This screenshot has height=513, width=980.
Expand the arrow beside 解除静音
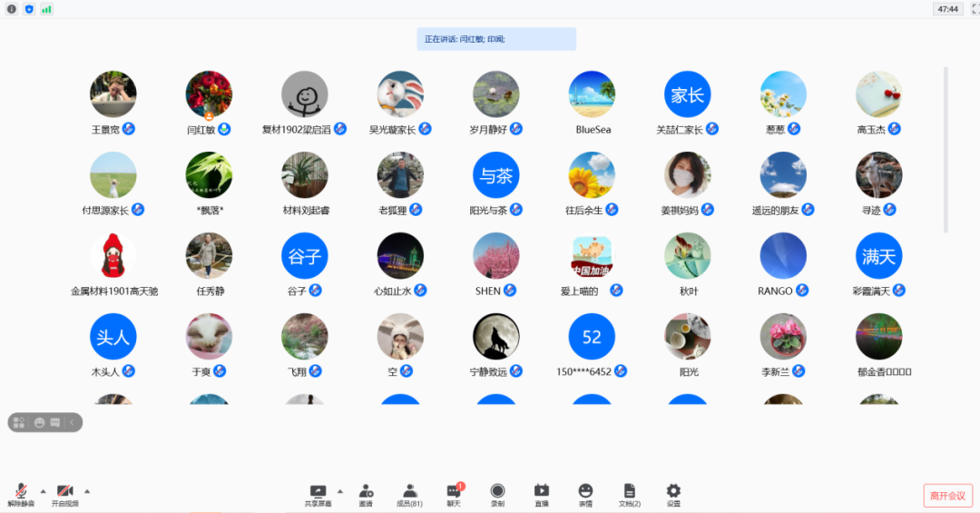43,490
